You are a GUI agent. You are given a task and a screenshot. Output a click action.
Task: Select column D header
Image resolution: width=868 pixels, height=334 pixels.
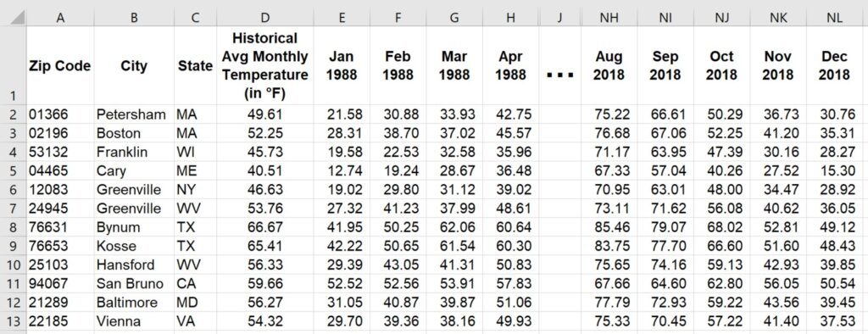[265, 18]
